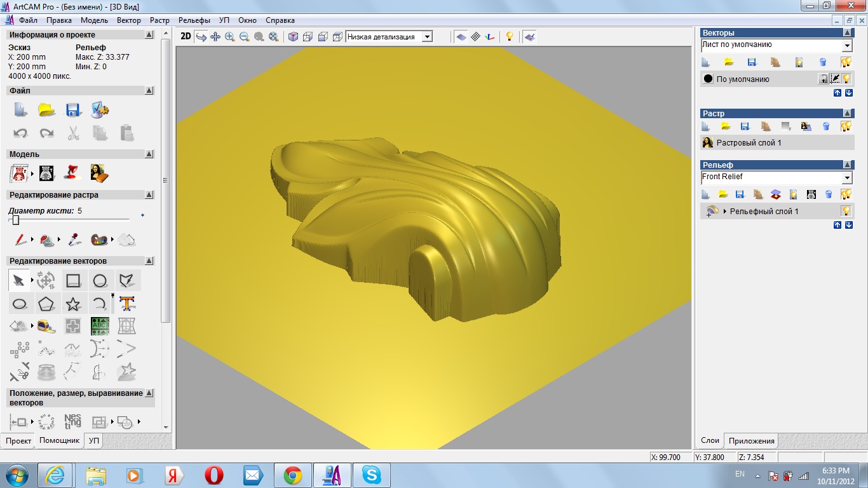Click the red-and-blue relief icon in Рельеф toolbar

click(775, 194)
